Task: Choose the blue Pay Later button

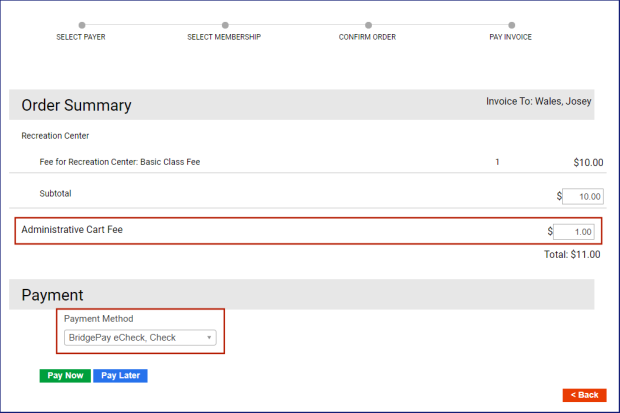Action: (x=120, y=376)
